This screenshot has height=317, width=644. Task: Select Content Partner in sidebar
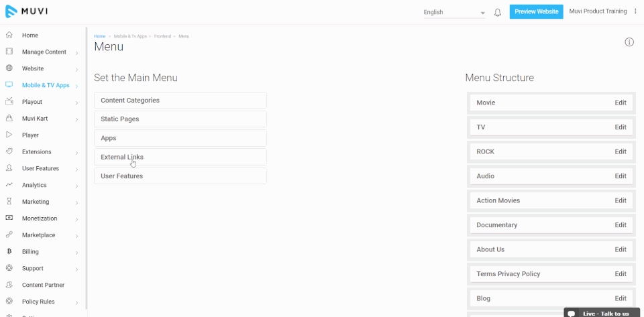tap(43, 285)
